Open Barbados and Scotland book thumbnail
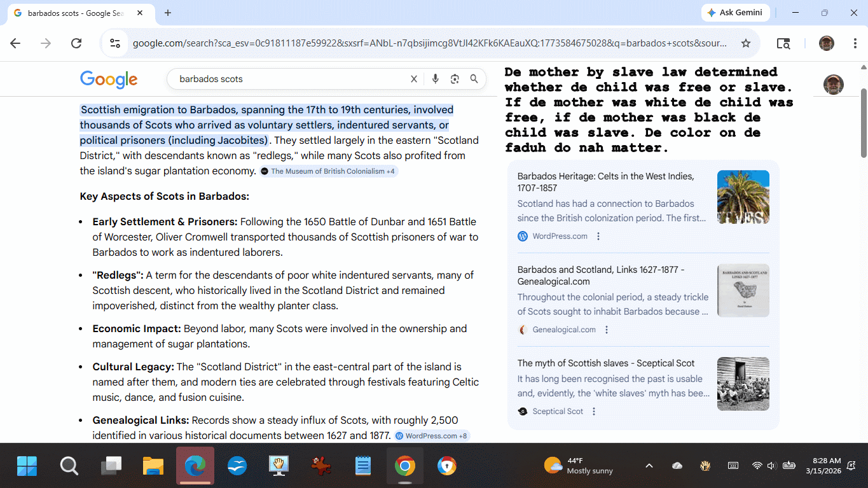The width and height of the screenshot is (868, 488). (743, 290)
